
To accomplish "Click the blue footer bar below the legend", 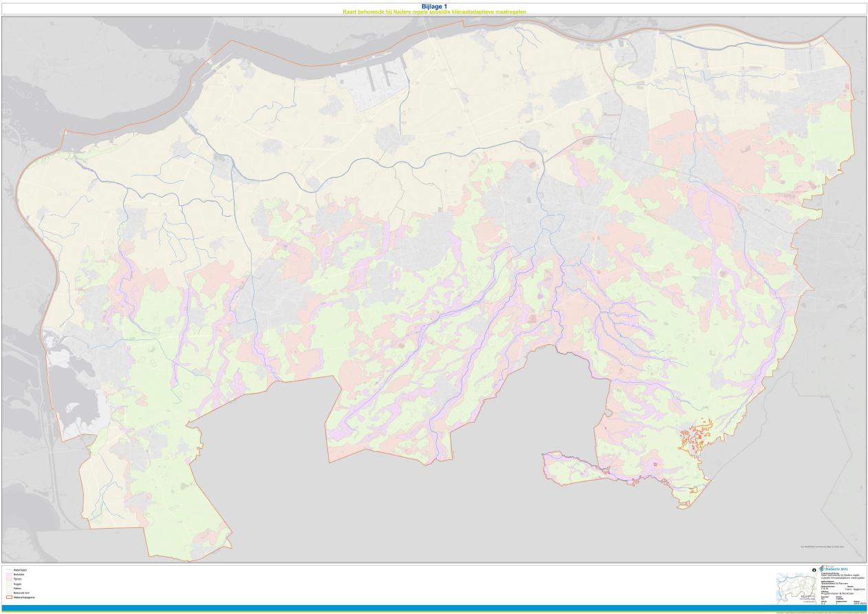I will coord(434,608).
